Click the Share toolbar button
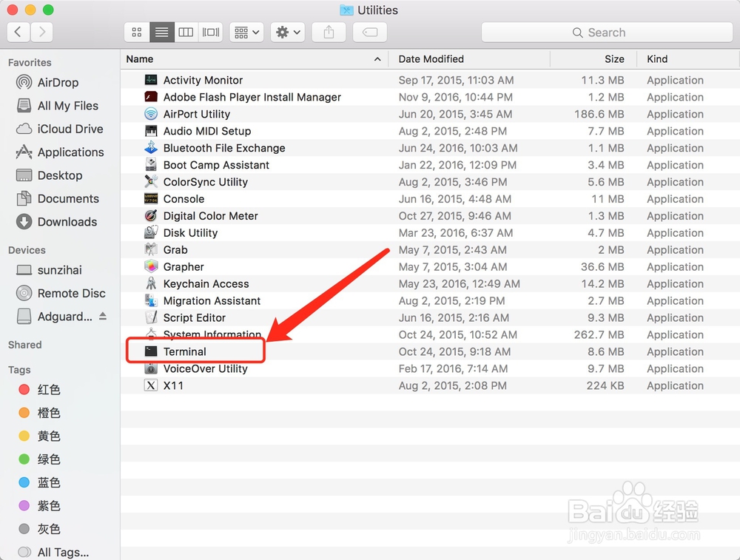Viewport: 740px width, 560px height. coord(329,32)
